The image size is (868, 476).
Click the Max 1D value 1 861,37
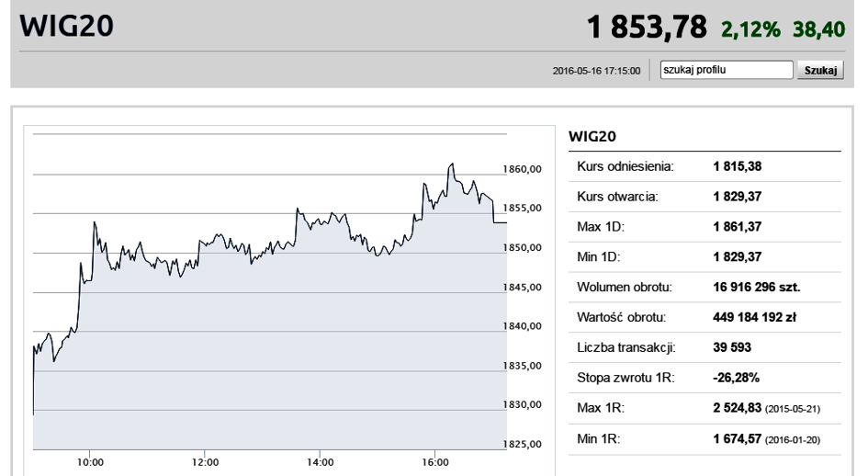point(738,227)
